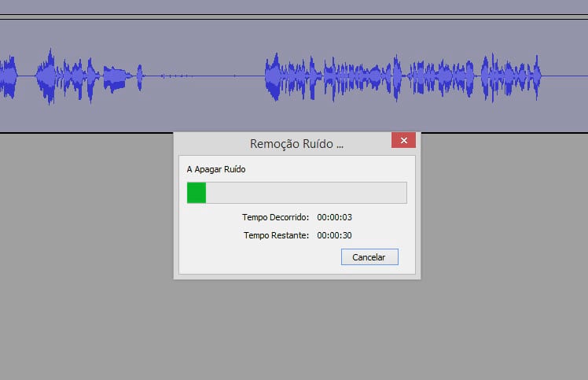Screen dimensions: 588x380
Task: Click the remaining time value 00:00:30
Action: click(x=335, y=235)
